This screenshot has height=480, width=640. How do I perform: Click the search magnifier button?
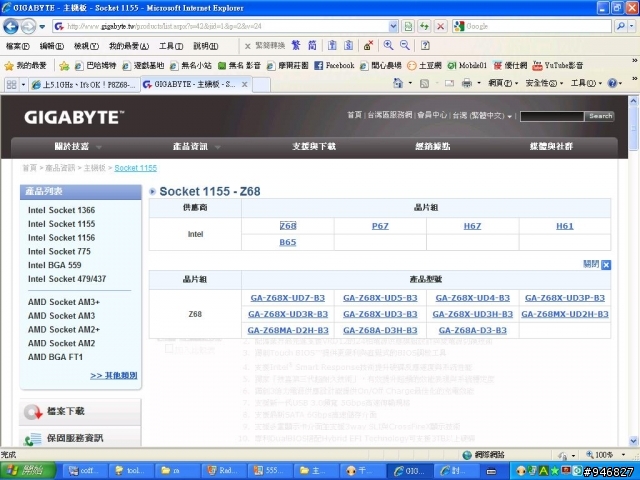620,27
